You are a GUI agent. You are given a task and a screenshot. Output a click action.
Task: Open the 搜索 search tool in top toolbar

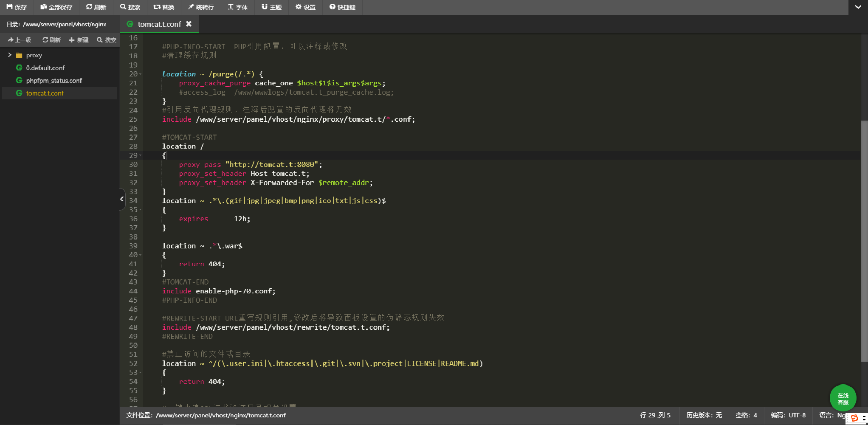130,7
